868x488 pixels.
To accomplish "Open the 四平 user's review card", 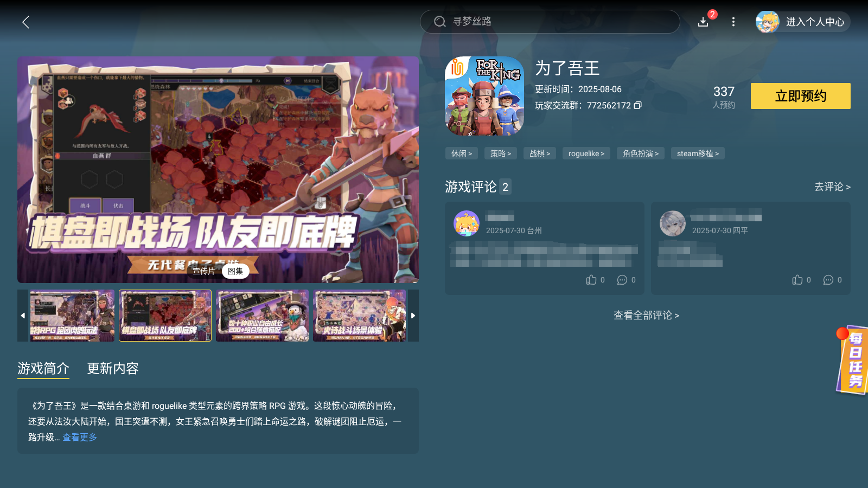I will pos(751,248).
